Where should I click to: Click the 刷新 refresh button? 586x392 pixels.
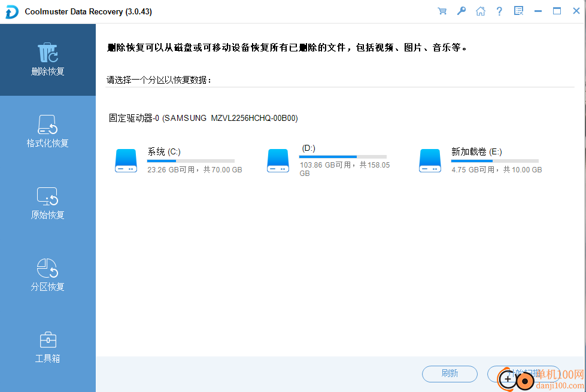coord(450,373)
